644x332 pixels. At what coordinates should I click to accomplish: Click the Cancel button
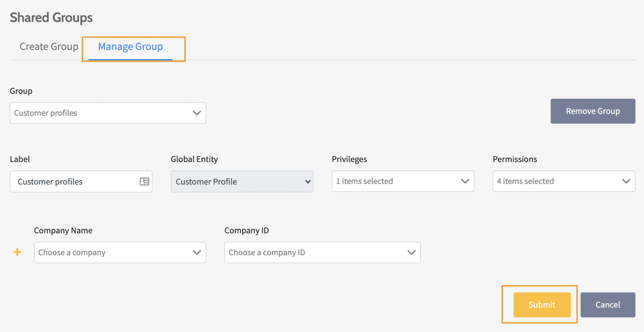607,305
